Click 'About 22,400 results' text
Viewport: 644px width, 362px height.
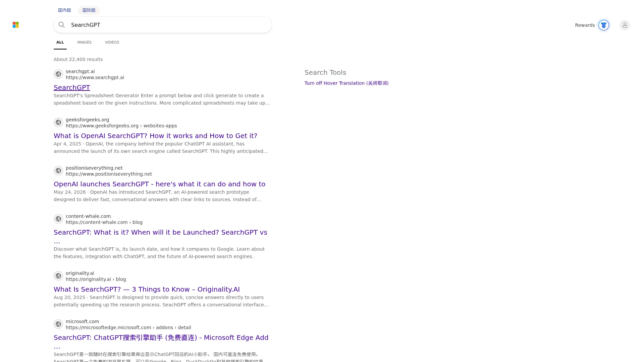[78, 59]
